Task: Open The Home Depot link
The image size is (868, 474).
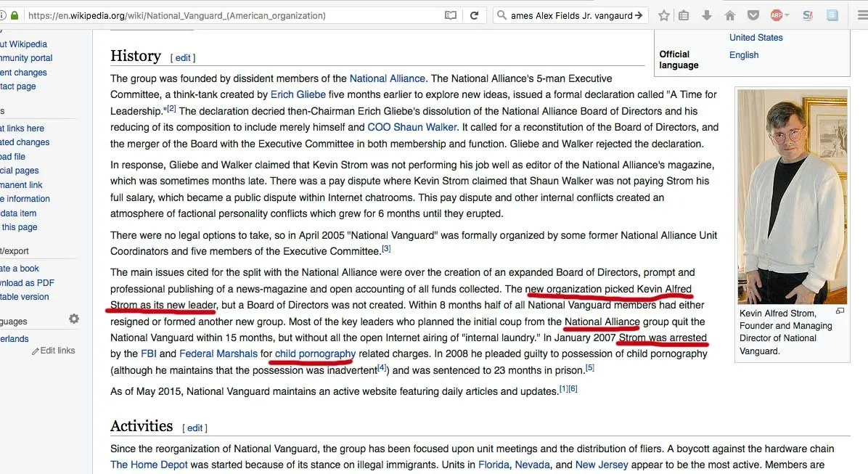Action: pyautogui.click(x=148, y=465)
